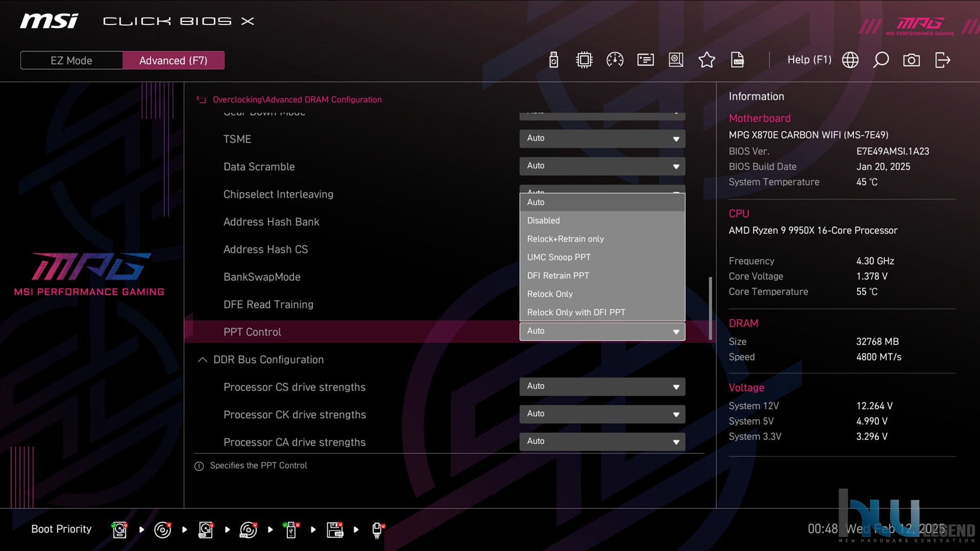Image resolution: width=980 pixels, height=551 pixels.
Task: Open the TSME dropdown
Action: (602, 139)
